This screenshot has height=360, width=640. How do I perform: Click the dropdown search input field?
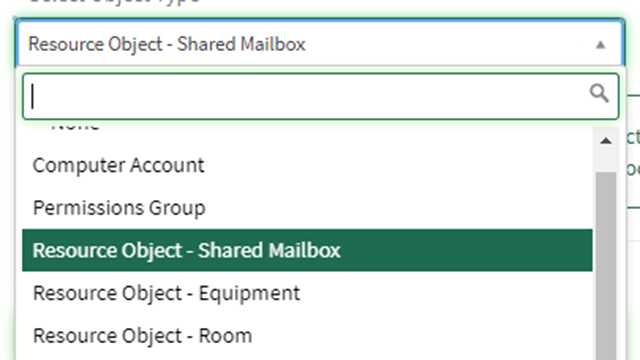click(321, 96)
